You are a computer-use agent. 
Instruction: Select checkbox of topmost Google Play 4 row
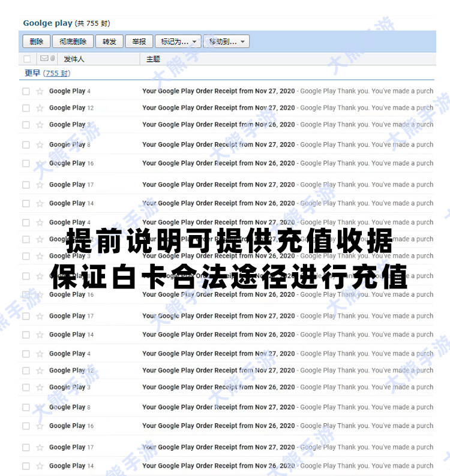coord(26,91)
